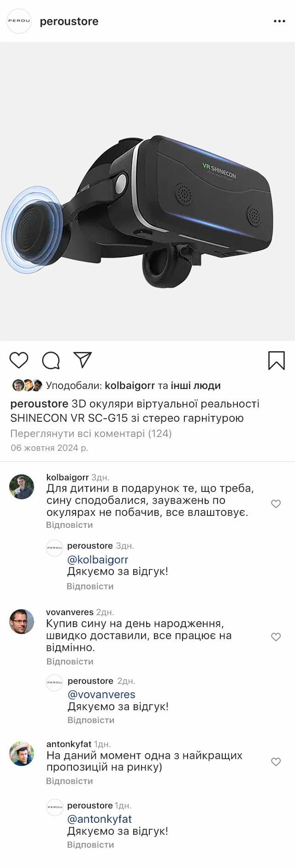Open the @kolbaigorr mention link
The width and height of the screenshot is (295, 868).
tap(98, 560)
